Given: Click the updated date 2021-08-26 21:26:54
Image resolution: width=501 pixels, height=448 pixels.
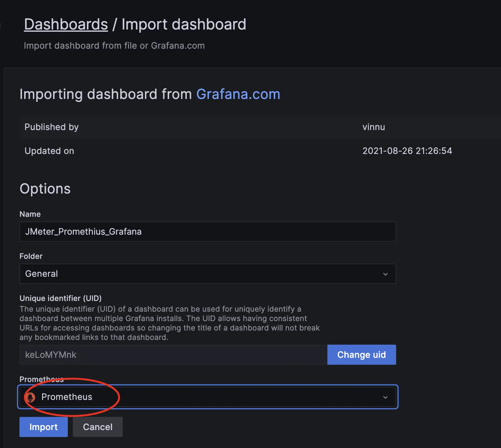Looking at the screenshot, I should (407, 151).
